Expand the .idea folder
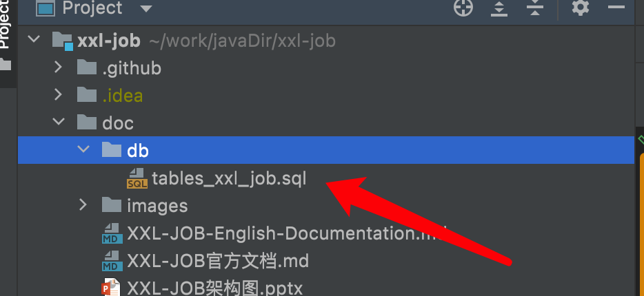The width and height of the screenshot is (644, 296). point(59,95)
